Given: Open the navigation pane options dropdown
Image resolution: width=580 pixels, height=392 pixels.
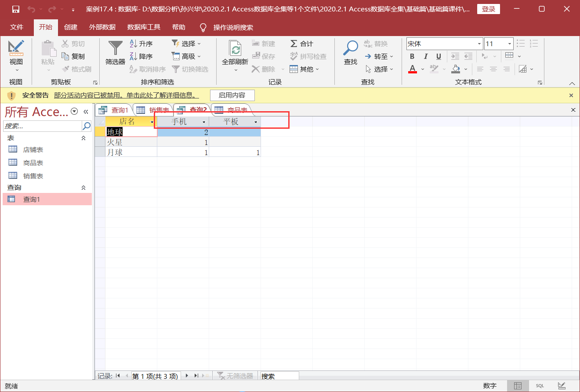Looking at the screenshot, I should (74, 112).
